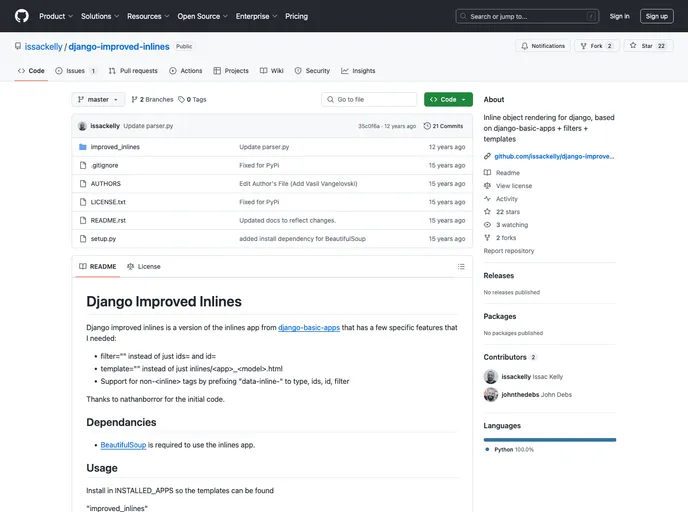
Task: Follow the django-basic-apps link in README
Action: 309,328
